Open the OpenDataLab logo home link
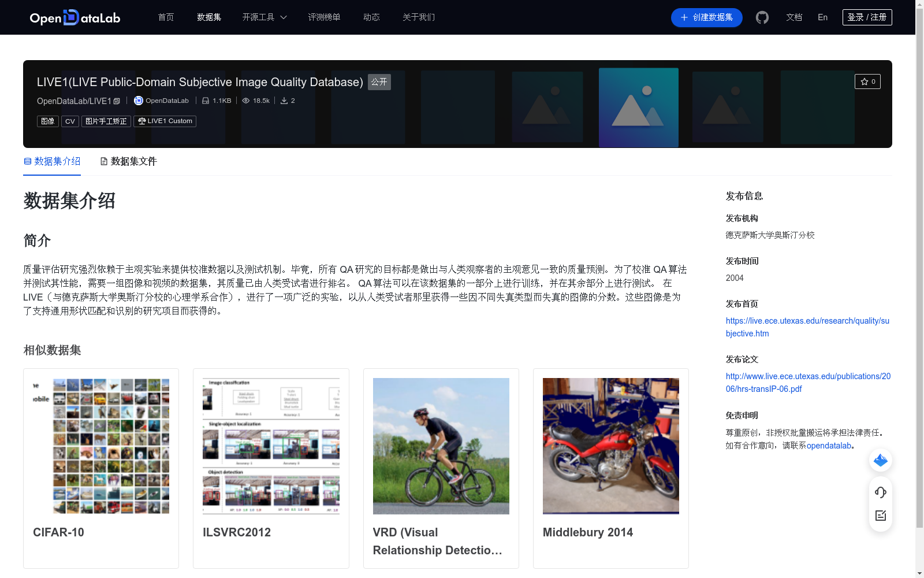Screen dimensions: 924x578 click(75, 17)
